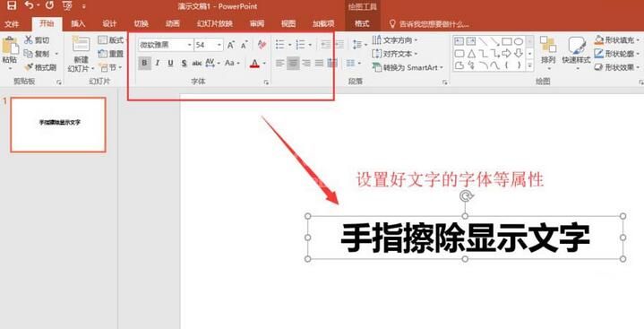
Task: Open the paste (粘贴) button
Action: (10, 54)
